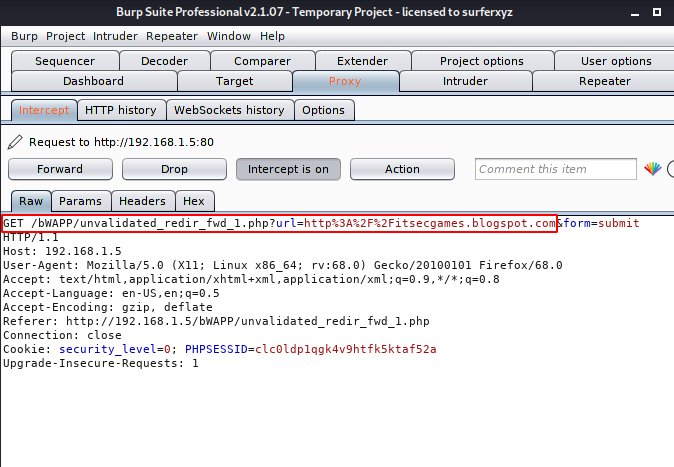Open the Intruder menu in menu bar
The height and width of the screenshot is (467, 674).
click(115, 36)
